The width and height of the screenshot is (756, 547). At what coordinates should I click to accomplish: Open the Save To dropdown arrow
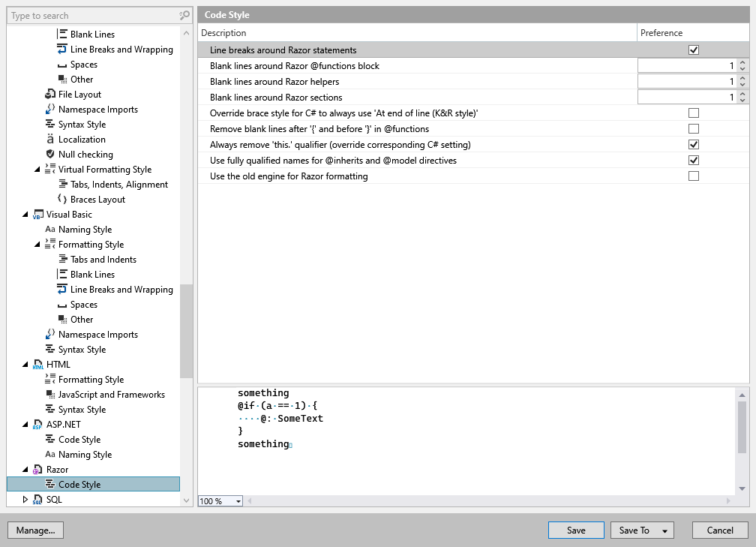click(x=664, y=530)
